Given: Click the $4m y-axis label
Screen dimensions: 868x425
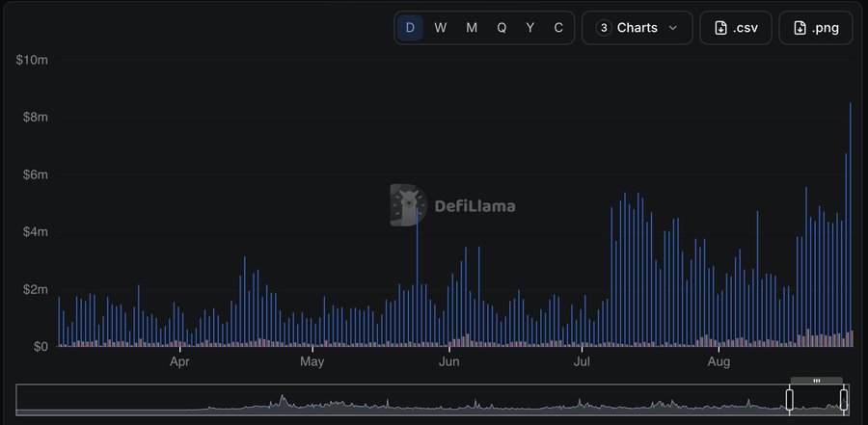Looking at the screenshot, I should pos(36,232).
